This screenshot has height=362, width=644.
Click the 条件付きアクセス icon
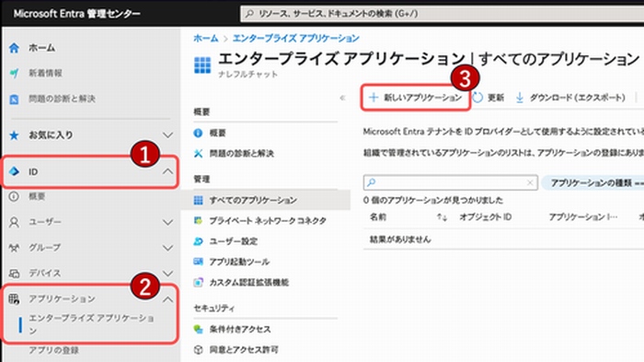click(198, 329)
